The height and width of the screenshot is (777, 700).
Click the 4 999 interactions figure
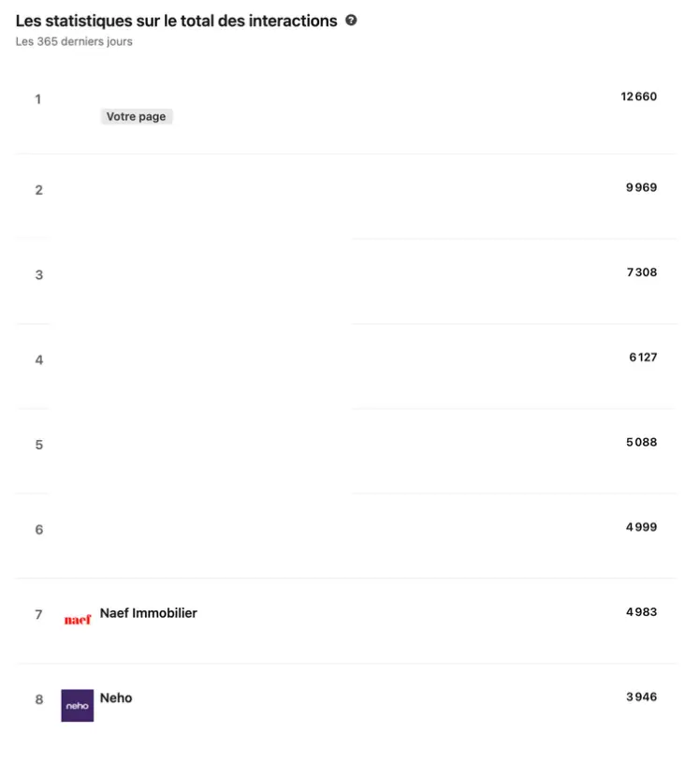642,527
